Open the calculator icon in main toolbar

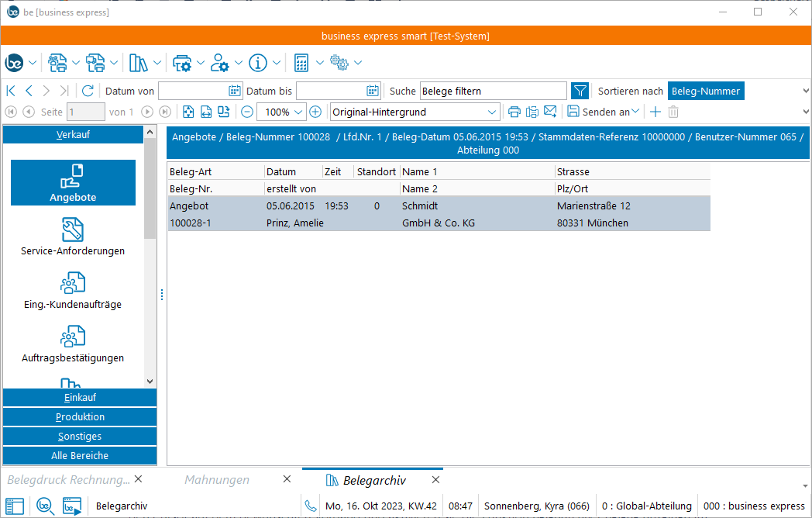pyautogui.click(x=302, y=63)
